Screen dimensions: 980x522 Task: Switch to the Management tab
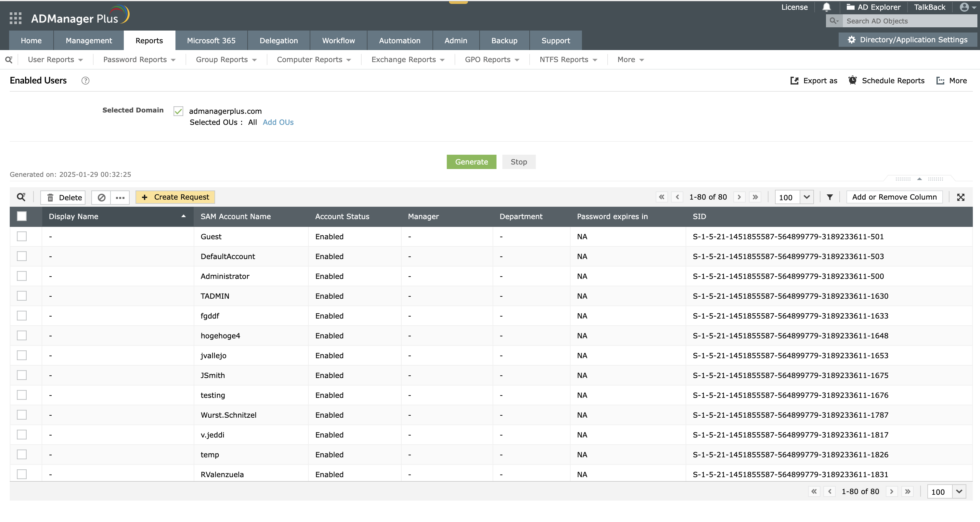point(89,41)
